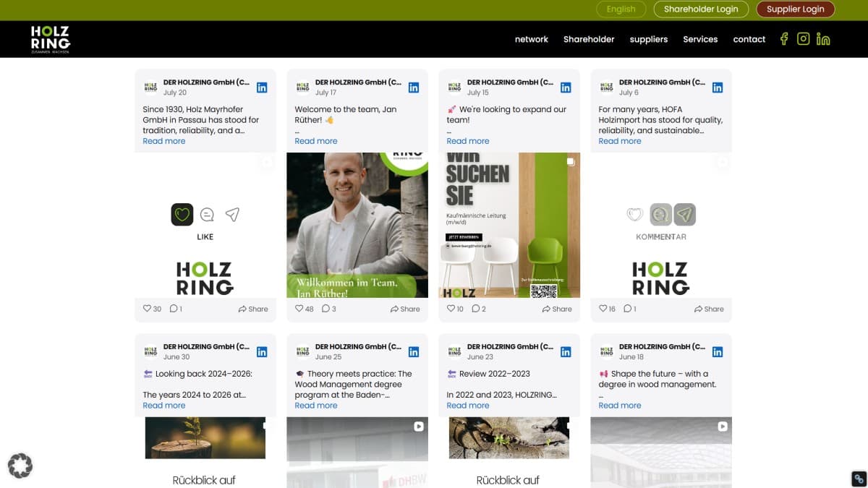Click the LinkedIn badge on the June 25 post
The image size is (868, 488).
coord(414,352)
